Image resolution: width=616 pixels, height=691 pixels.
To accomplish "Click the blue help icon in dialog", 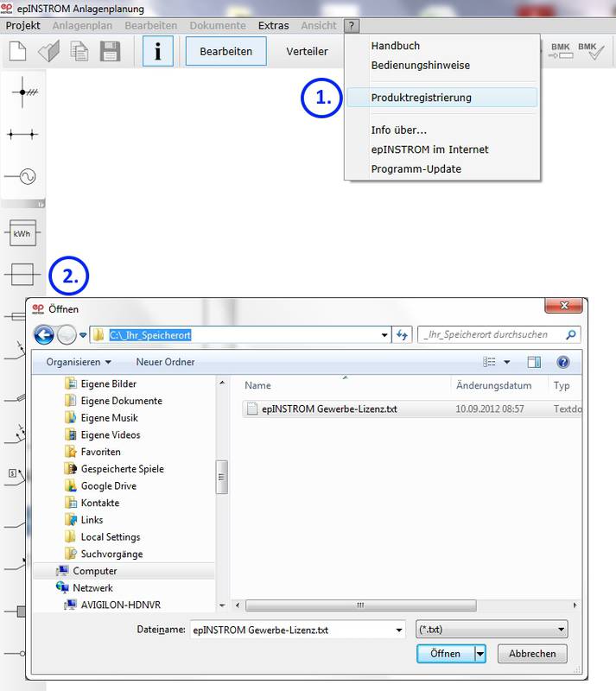I will (563, 362).
